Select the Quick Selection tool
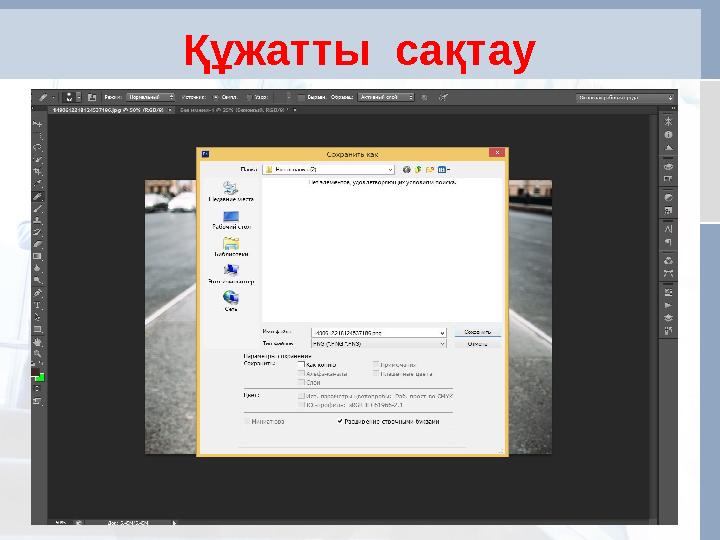This screenshot has height=540, width=720. coord(38,160)
